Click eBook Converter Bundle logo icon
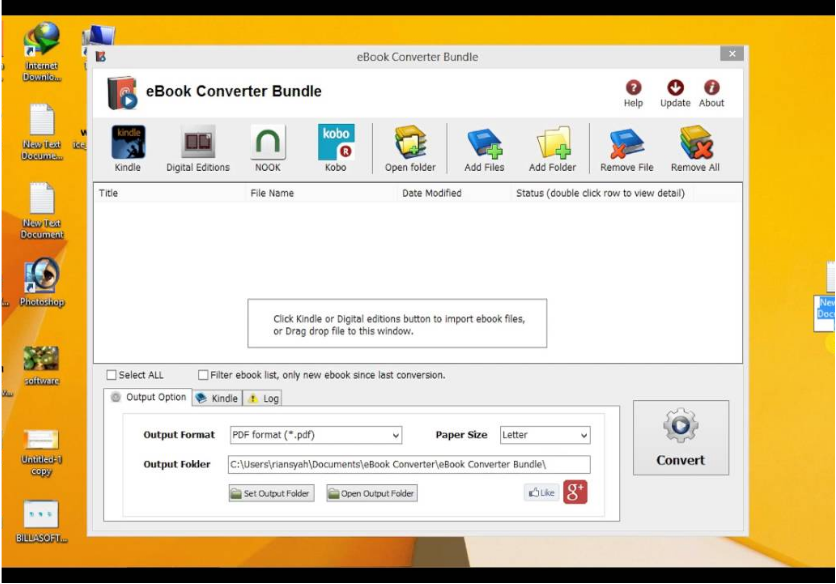This screenshot has width=836, height=584. (122, 93)
